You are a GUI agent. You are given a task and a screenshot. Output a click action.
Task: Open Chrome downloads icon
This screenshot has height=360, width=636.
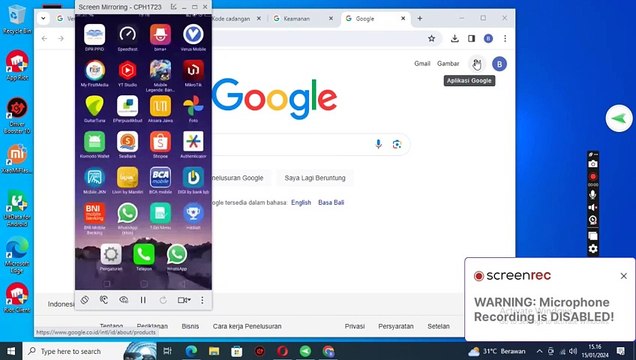click(455, 39)
